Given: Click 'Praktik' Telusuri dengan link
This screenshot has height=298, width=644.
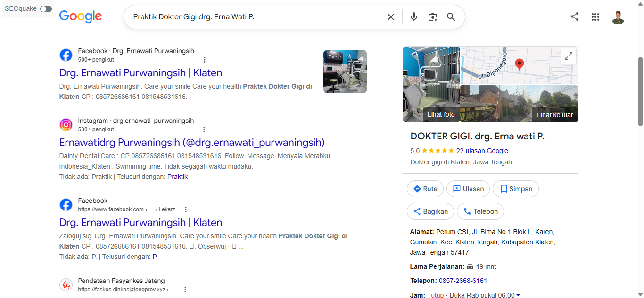Looking at the screenshot, I should [177, 177].
